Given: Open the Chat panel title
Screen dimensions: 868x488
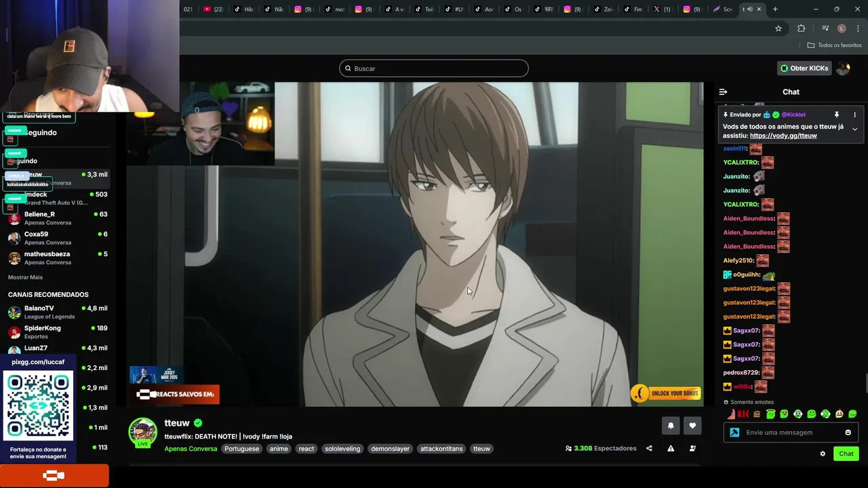Looking at the screenshot, I should tap(791, 92).
